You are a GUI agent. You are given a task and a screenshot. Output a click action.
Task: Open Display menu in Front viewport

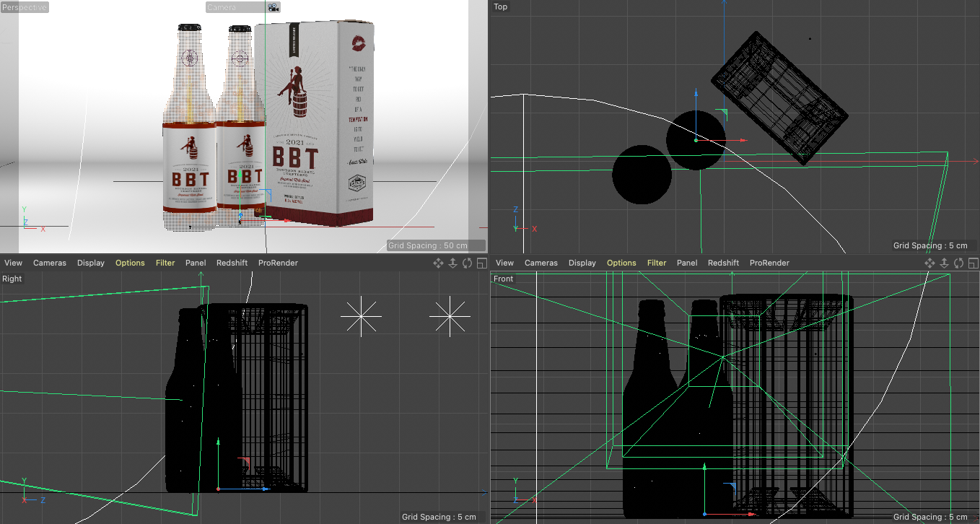(x=582, y=263)
